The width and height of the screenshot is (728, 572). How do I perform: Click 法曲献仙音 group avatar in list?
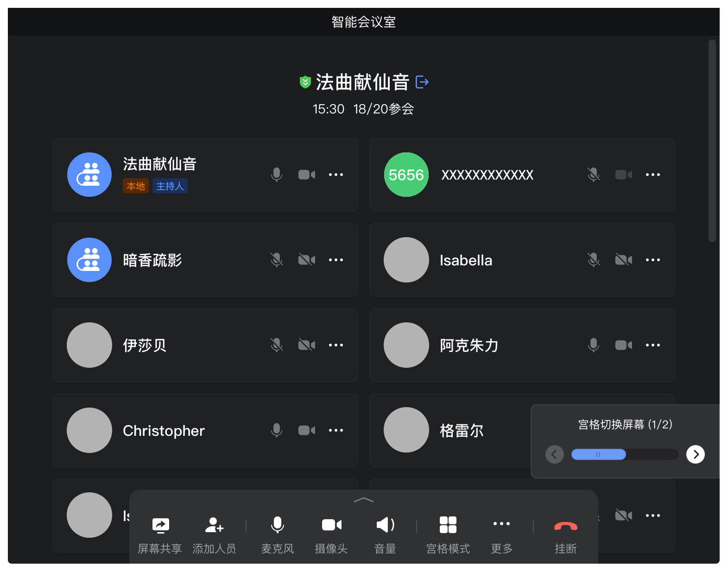point(89,175)
